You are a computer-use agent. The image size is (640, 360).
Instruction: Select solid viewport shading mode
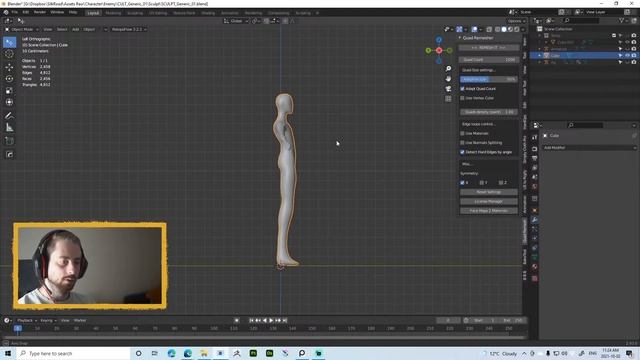(504, 29)
